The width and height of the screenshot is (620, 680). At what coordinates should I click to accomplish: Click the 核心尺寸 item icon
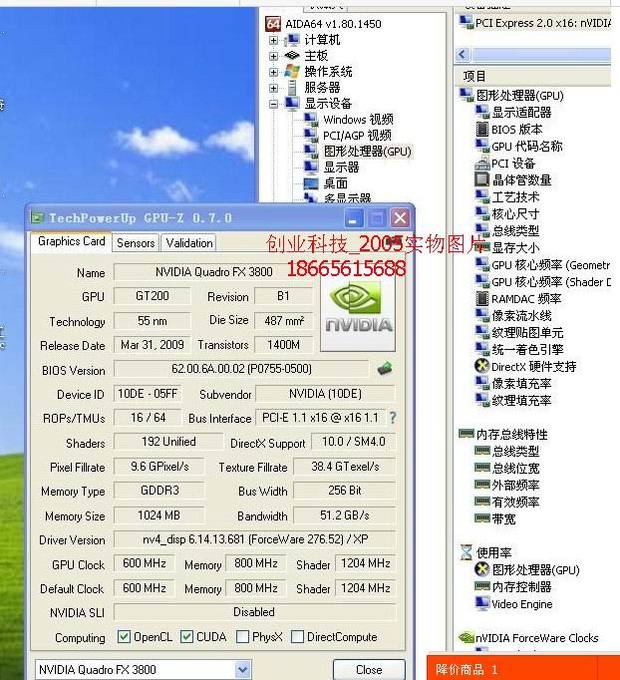tap(482, 213)
